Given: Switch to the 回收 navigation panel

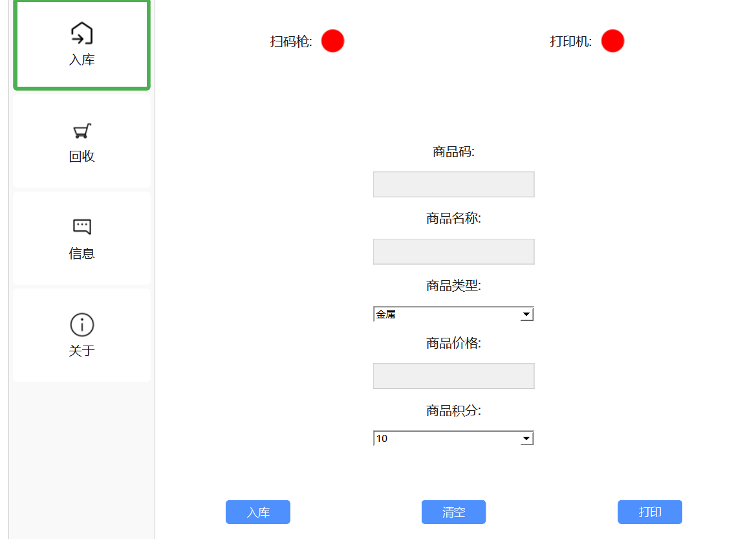Looking at the screenshot, I should point(80,141).
